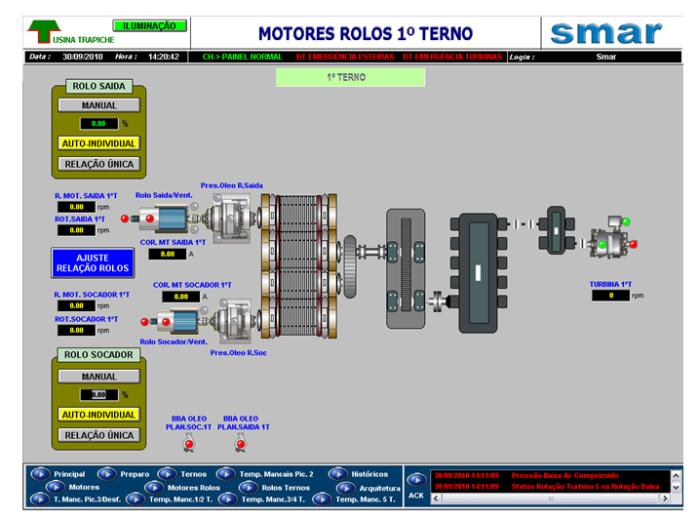
Task: Click the large gearbox graphic
Action: (479, 273)
